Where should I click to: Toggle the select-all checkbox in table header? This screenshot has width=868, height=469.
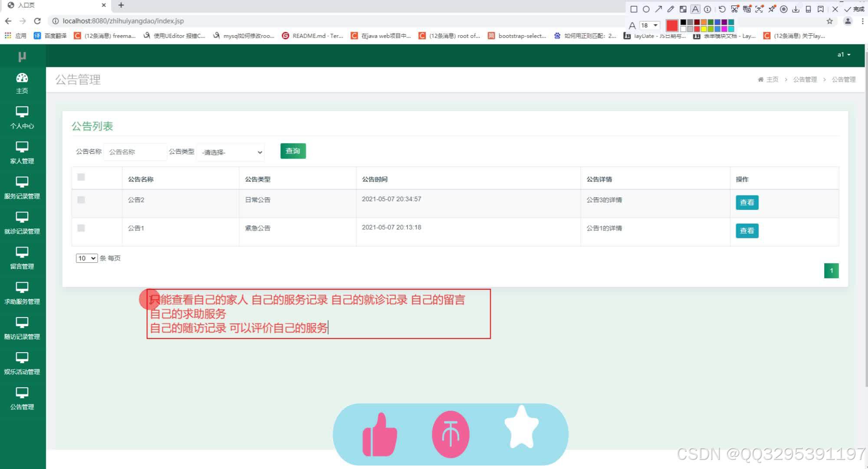(81, 177)
